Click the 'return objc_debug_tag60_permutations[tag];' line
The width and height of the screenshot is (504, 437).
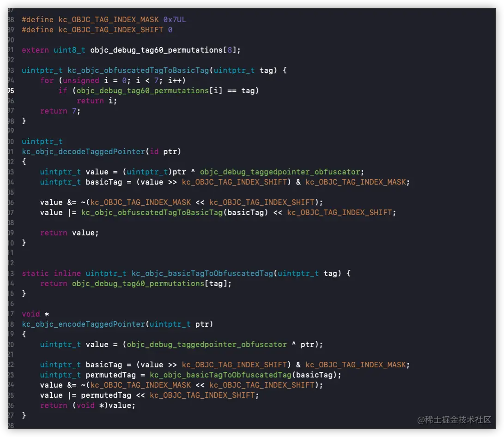[x=136, y=283]
